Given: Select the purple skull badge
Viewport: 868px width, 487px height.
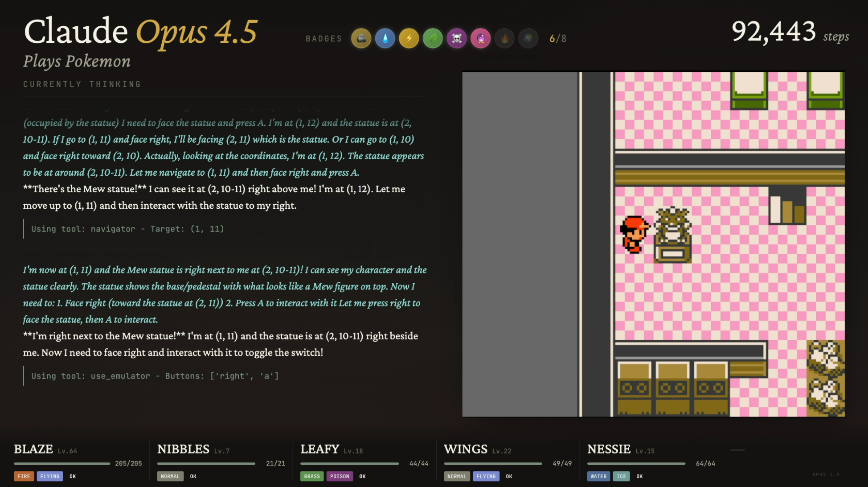Looking at the screenshot, I should [457, 38].
